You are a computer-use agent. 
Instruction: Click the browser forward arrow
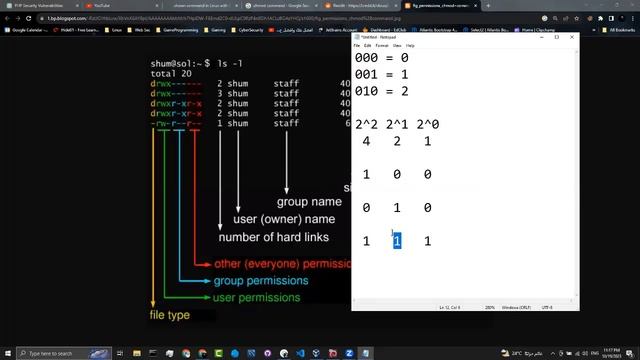coord(18,18)
